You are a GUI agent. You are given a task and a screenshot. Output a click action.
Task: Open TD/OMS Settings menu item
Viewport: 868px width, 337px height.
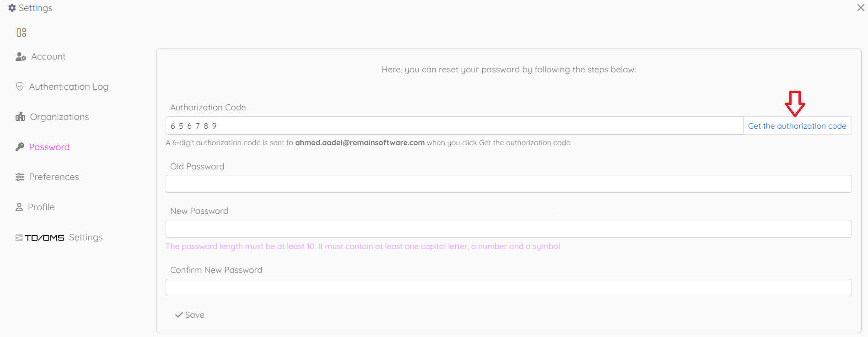point(64,237)
